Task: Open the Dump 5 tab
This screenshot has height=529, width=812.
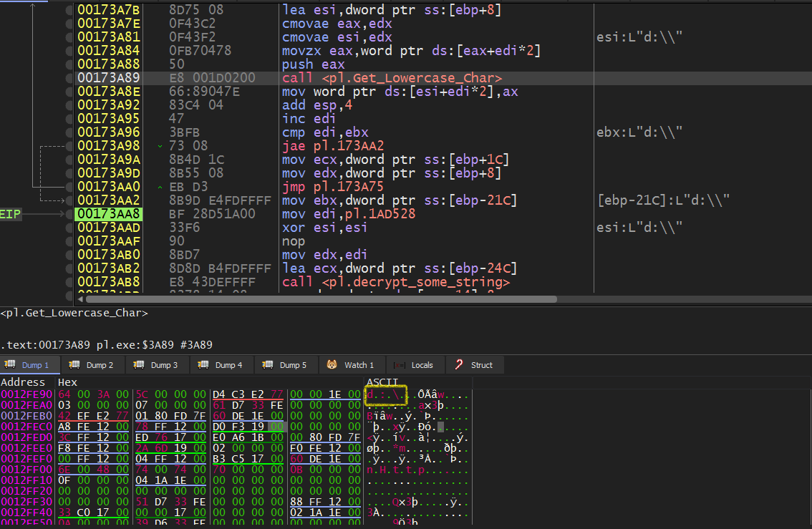Action: point(286,365)
